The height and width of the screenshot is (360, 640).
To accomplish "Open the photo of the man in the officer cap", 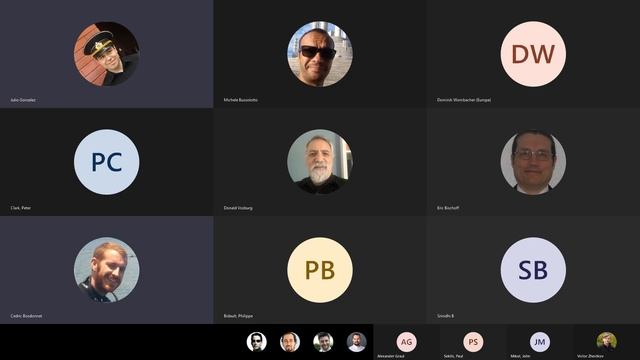I will [107, 54].
